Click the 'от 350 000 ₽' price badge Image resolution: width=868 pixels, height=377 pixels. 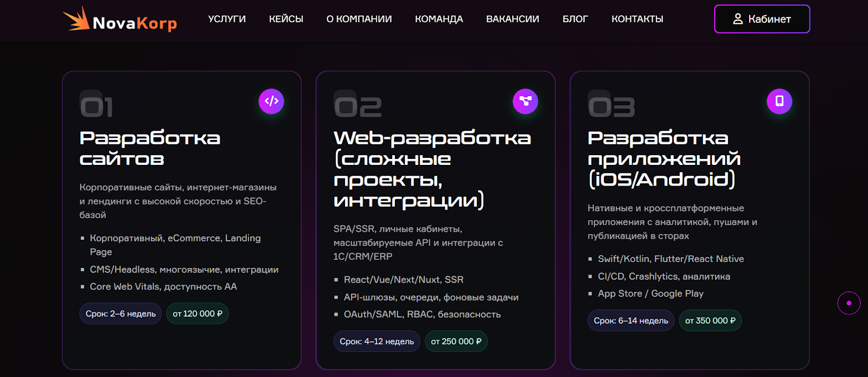coord(710,321)
